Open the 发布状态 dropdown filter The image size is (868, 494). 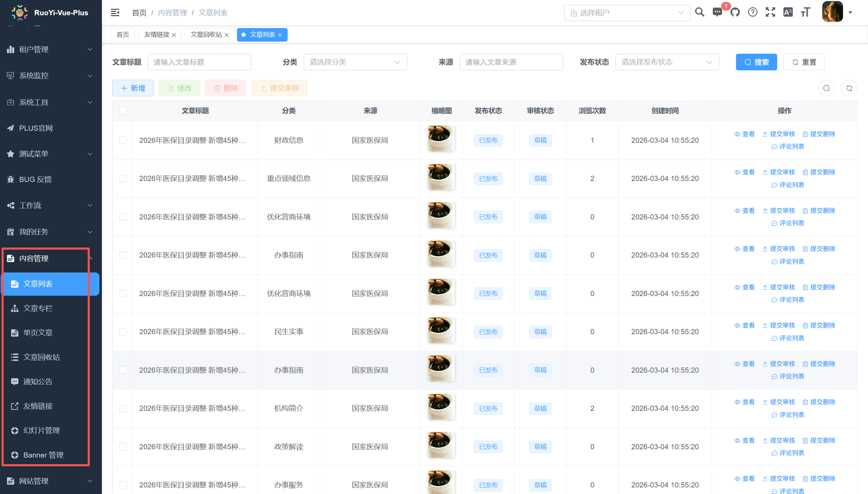(667, 62)
